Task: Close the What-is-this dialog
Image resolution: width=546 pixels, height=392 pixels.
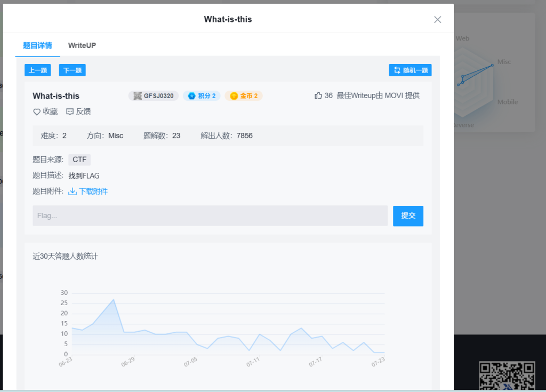Action: coord(437,20)
